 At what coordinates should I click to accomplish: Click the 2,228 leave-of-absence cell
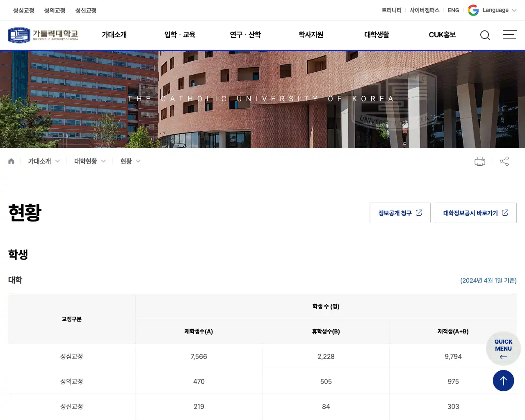pos(326,357)
